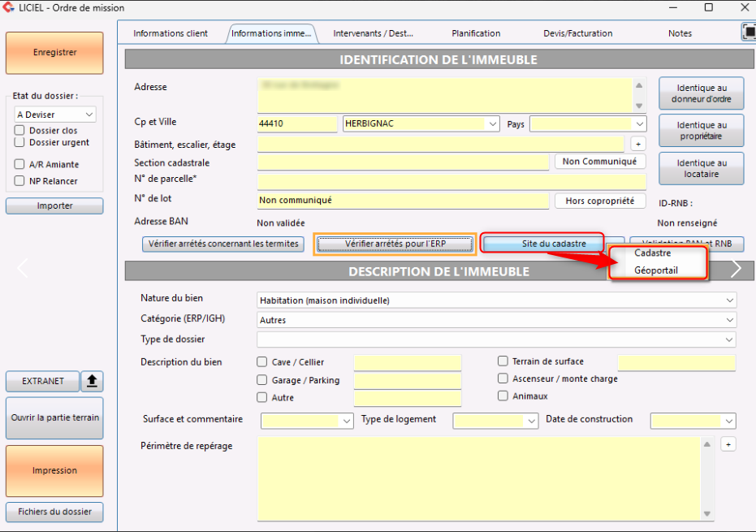Screen dimensions: 756x532
Task: Go to previous slide with left chevron arrow
Action: tap(23, 269)
